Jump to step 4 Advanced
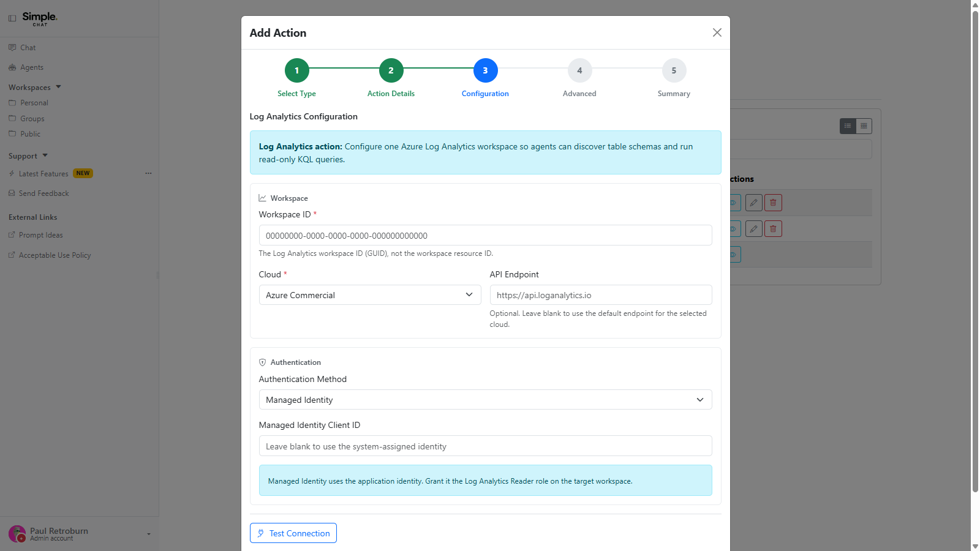Screen dimensions: 980x551 (580, 70)
